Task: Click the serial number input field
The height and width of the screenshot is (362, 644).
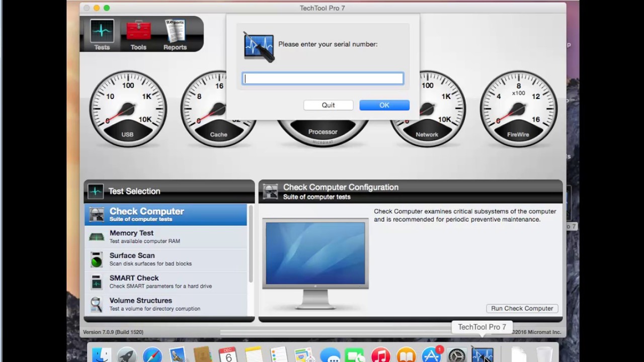Action: (x=323, y=78)
